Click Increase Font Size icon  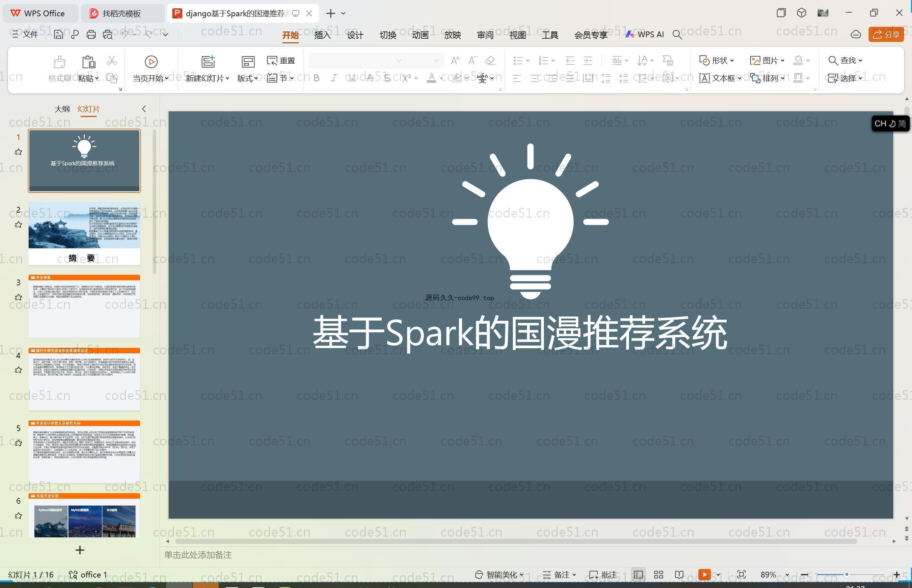455,60
